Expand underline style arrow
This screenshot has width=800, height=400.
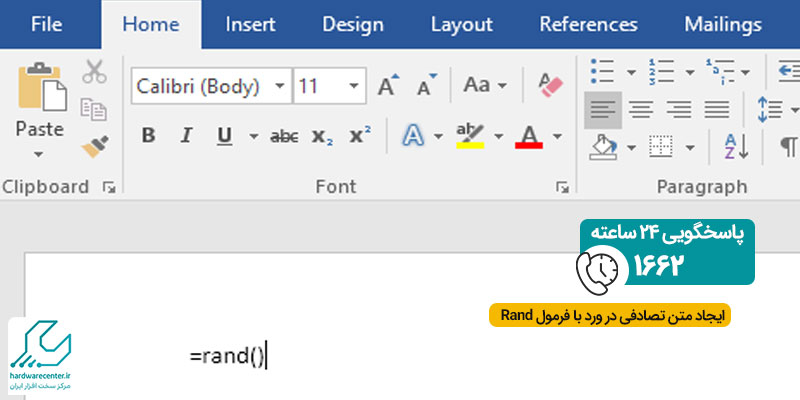point(254,136)
